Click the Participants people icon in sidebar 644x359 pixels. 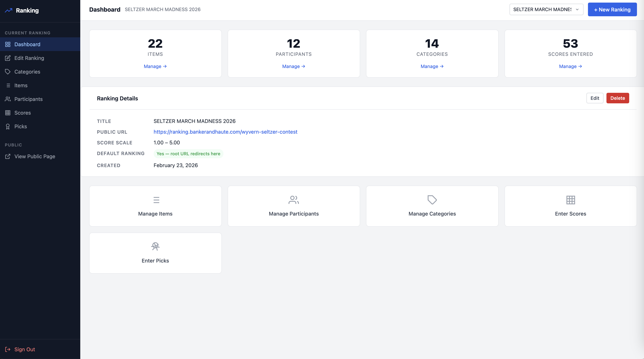(x=8, y=99)
